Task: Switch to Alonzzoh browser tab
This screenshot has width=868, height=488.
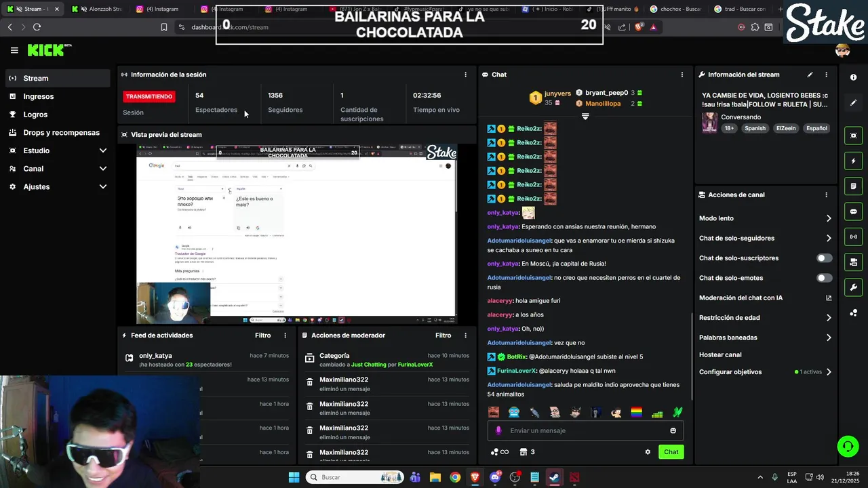Action: click(97, 9)
